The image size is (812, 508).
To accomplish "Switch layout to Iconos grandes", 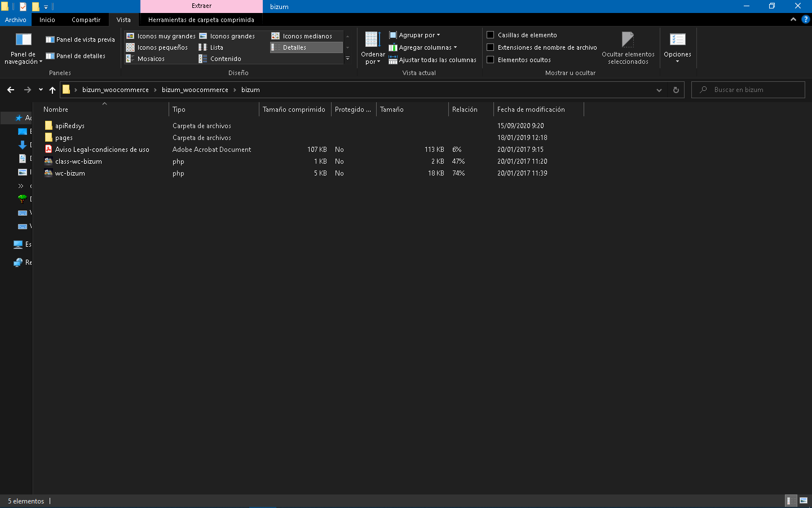I will [x=227, y=36].
